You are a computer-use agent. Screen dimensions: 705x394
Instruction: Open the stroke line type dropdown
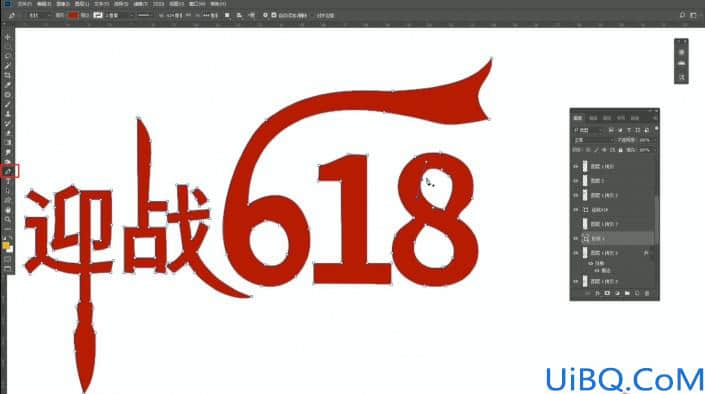coord(145,15)
